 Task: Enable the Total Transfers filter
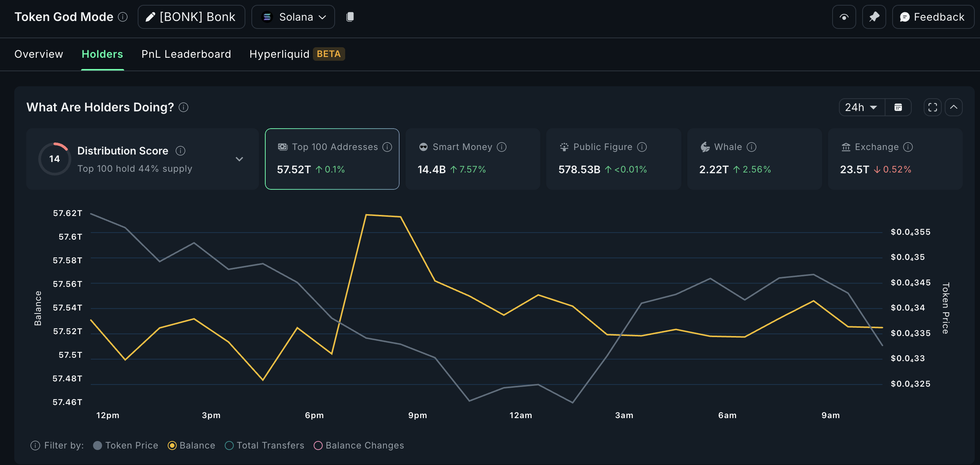(x=229, y=445)
